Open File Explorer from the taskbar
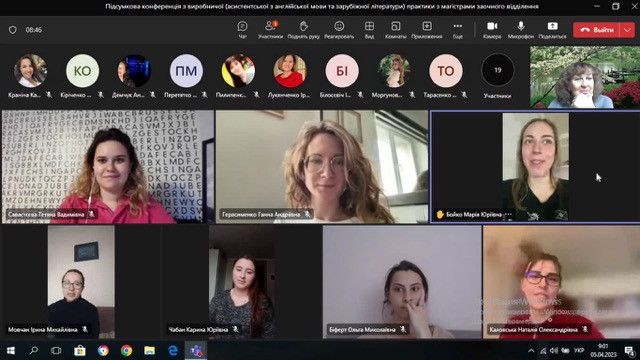This screenshot has width=640, height=360. coord(149,351)
